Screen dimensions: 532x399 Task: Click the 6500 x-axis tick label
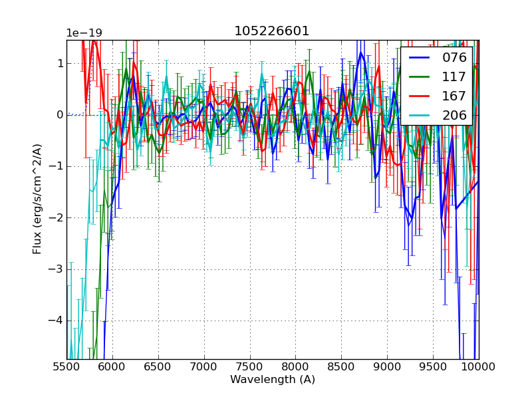pyautogui.click(x=158, y=367)
